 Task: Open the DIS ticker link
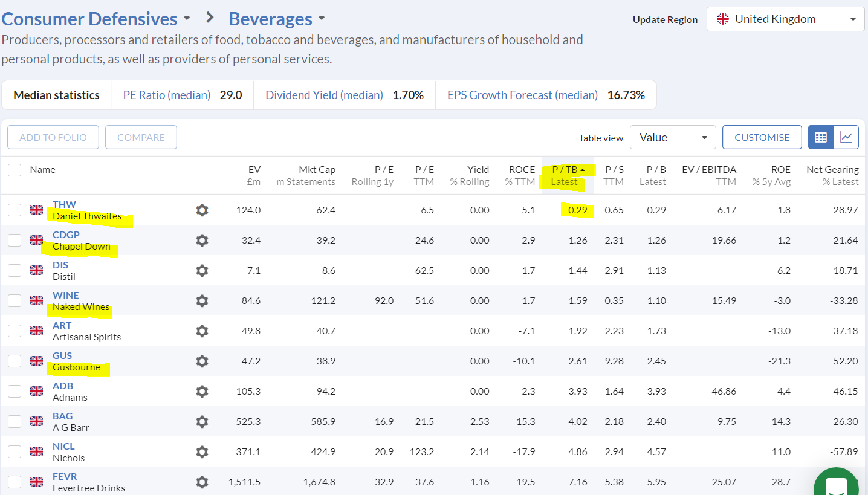click(x=60, y=265)
